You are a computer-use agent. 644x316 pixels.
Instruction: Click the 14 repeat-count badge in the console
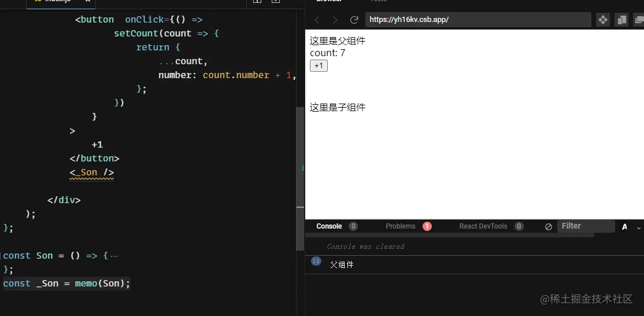pyautogui.click(x=316, y=261)
